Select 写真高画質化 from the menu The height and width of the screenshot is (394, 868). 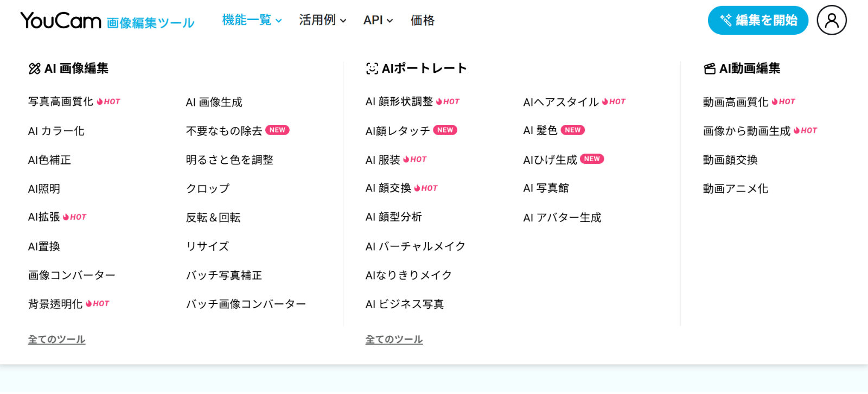(61, 102)
